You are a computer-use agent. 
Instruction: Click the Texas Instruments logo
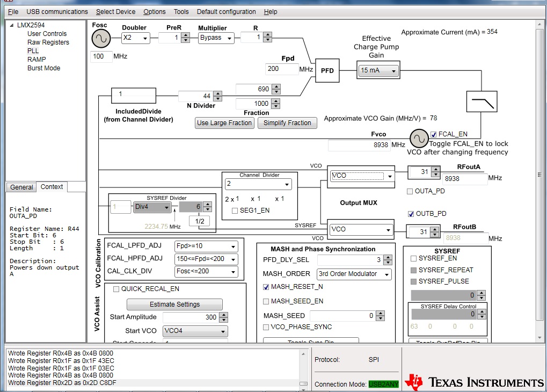475,382
